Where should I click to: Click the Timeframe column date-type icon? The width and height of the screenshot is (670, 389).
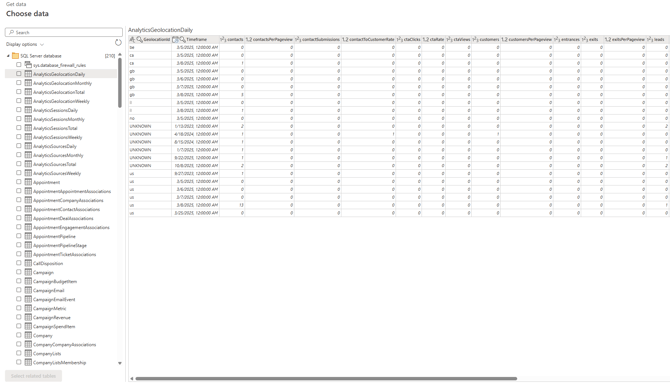(x=175, y=39)
